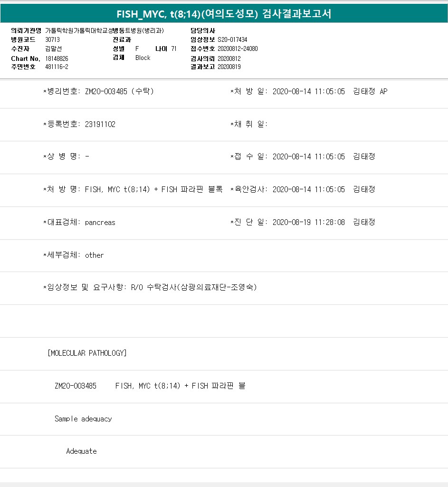Image resolution: width=448 pixels, height=487 pixels.
Task: Click the requesting institution name text
Action: pyautogui.click(x=105, y=30)
